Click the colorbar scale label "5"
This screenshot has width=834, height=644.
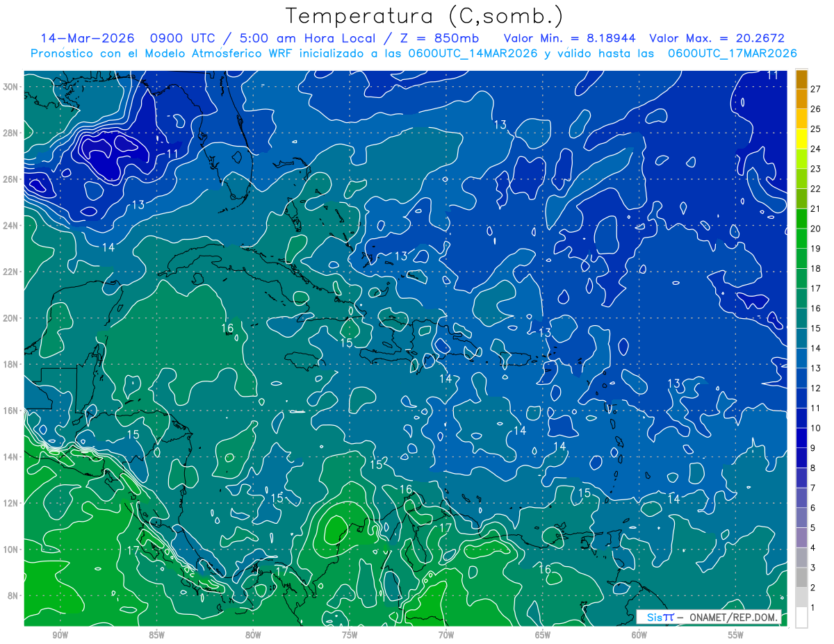pyautogui.click(x=813, y=528)
